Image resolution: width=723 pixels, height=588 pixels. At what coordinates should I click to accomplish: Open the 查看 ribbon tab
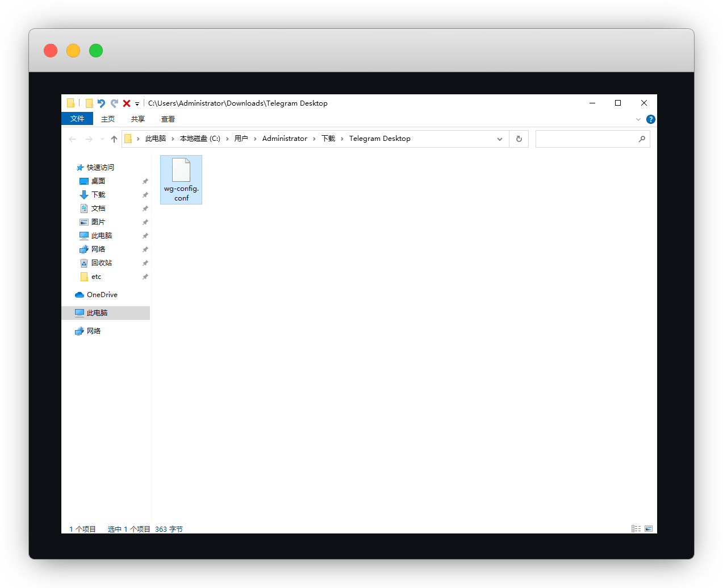click(x=168, y=119)
